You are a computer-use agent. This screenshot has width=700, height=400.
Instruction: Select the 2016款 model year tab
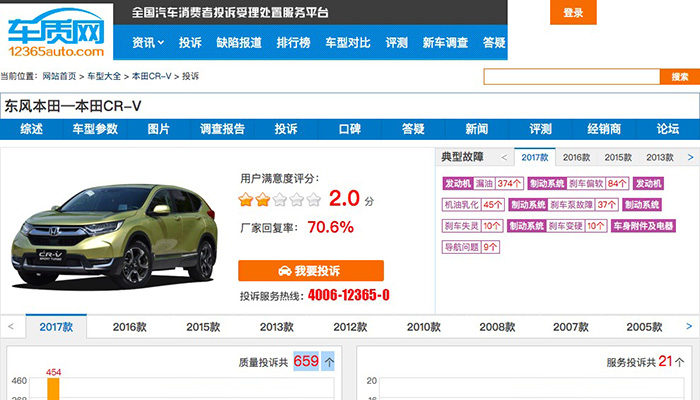pyautogui.click(x=129, y=327)
